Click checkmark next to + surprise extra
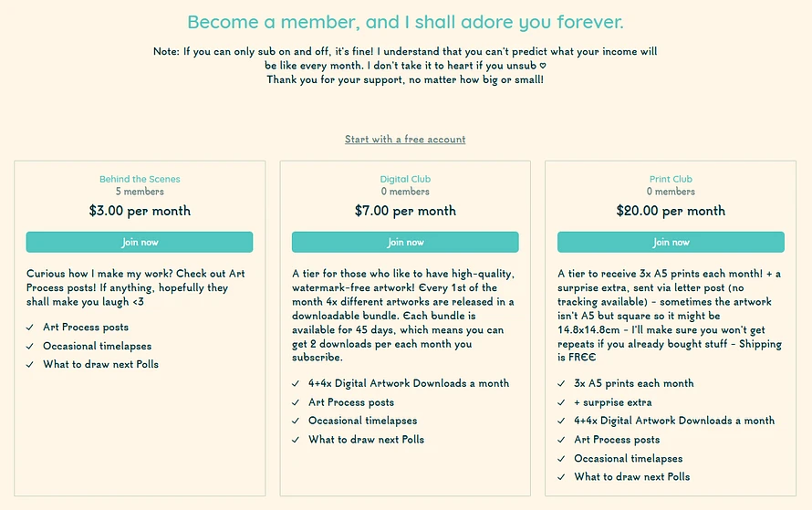812x510 pixels. click(x=561, y=403)
